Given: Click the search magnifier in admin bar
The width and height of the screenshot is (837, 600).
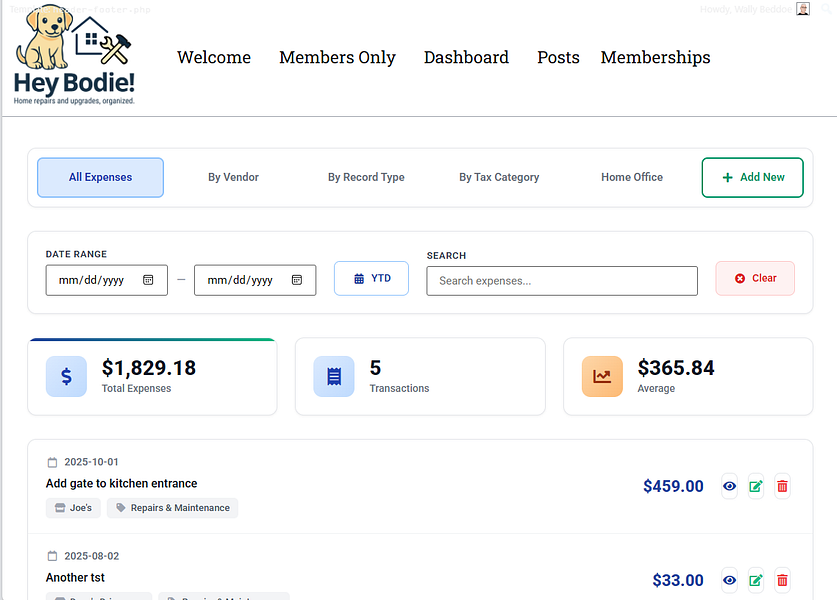Looking at the screenshot, I should (x=826, y=9).
